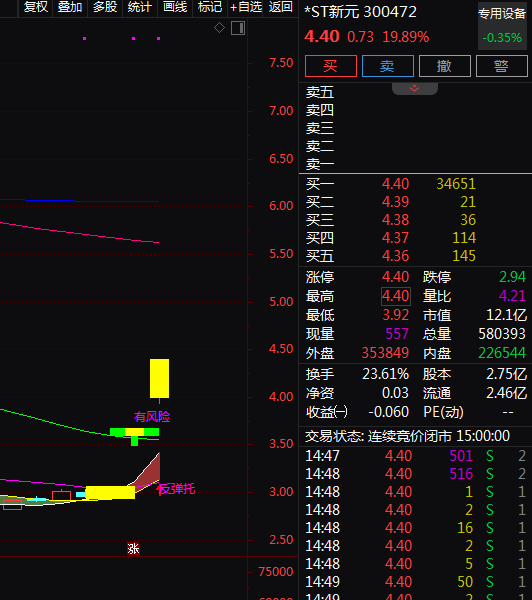Click 买一 price 4.40
The height and width of the screenshot is (600, 532).
coord(395,184)
